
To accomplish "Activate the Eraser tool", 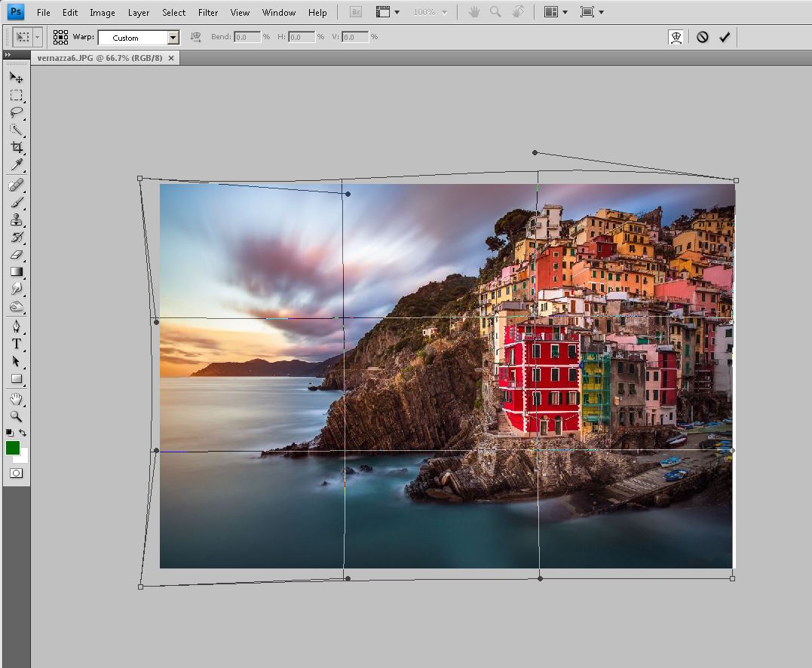I will pos(16,254).
